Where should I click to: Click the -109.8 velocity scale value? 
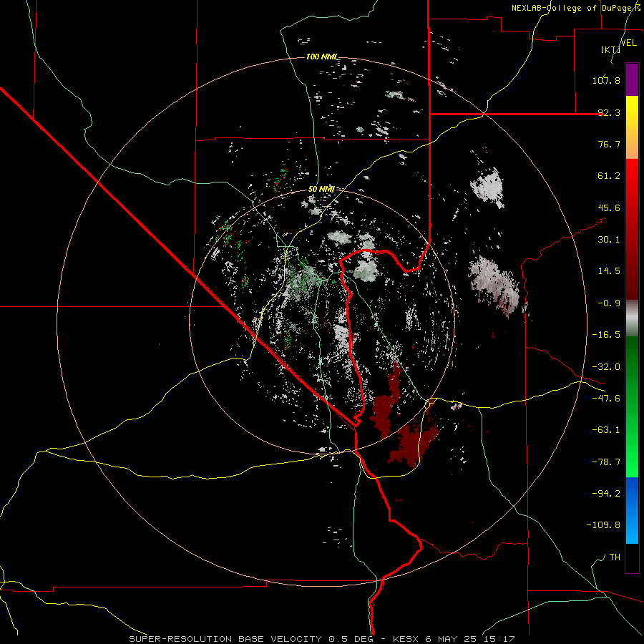click(x=603, y=525)
